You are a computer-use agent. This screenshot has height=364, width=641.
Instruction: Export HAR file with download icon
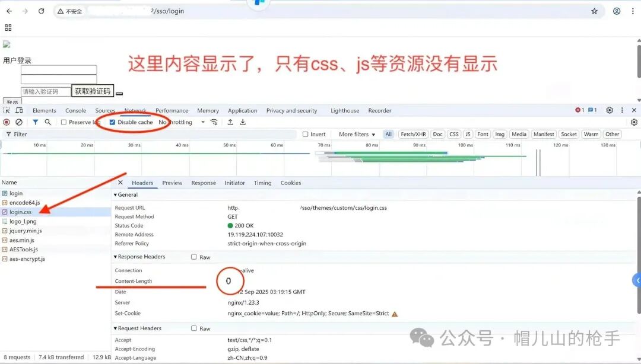click(243, 122)
